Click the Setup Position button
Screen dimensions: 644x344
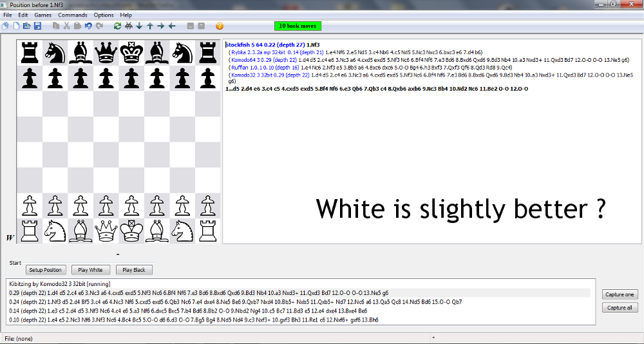(45, 270)
